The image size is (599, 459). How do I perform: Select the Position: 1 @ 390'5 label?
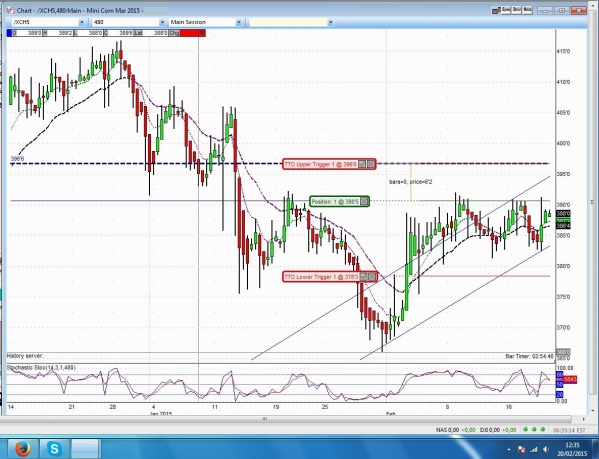coord(339,201)
